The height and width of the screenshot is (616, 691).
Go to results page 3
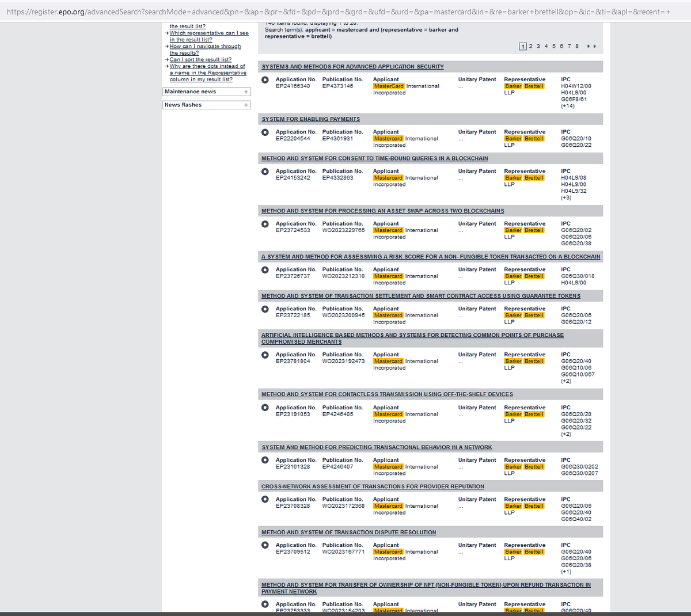[538, 46]
